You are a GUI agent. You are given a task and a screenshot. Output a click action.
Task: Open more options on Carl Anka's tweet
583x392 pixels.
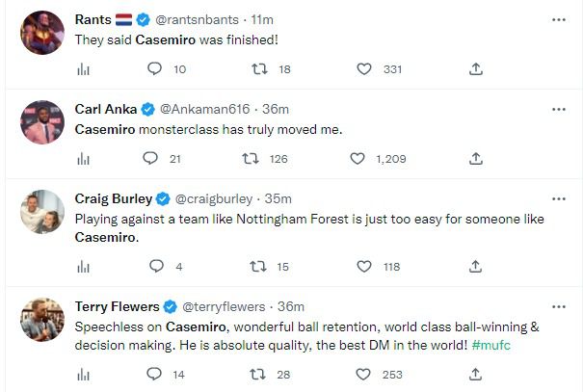(x=558, y=109)
